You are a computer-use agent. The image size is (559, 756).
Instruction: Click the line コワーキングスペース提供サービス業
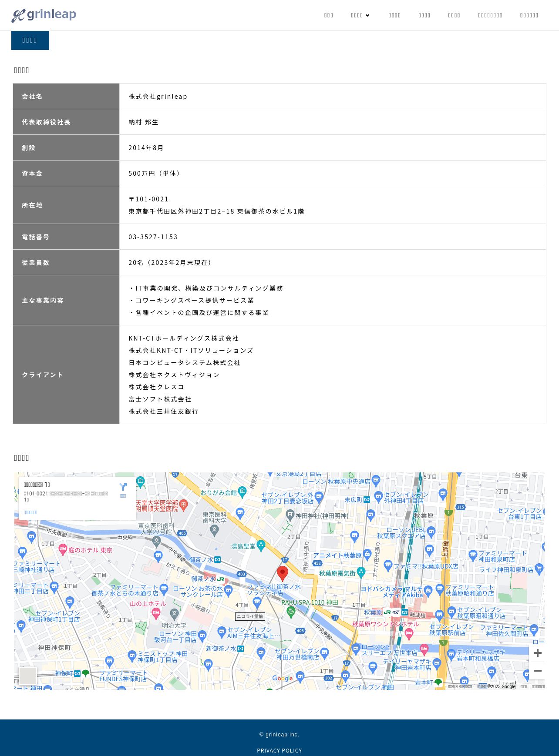[191, 301]
